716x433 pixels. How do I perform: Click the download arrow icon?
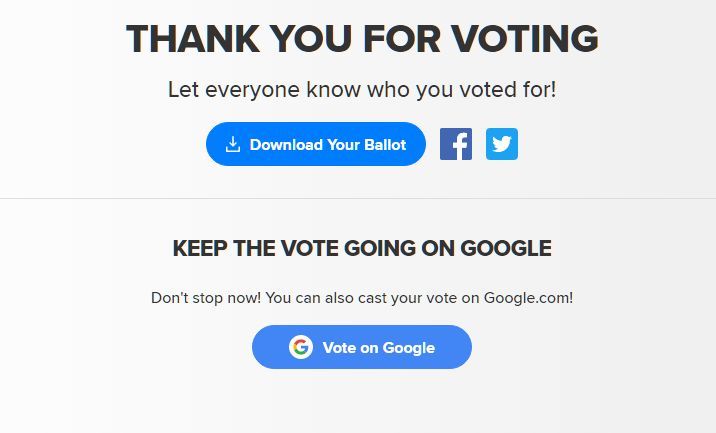pyautogui.click(x=233, y=144)
